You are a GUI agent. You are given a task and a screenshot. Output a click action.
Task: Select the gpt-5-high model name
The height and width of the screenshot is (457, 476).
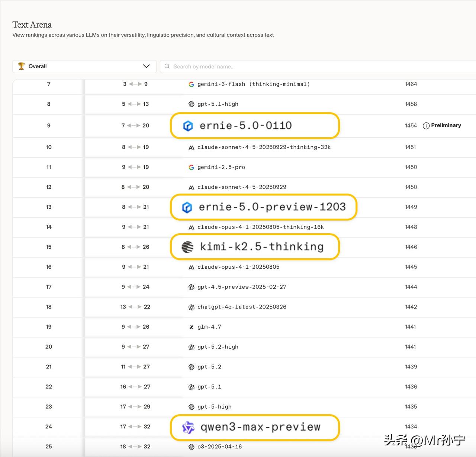215,407
